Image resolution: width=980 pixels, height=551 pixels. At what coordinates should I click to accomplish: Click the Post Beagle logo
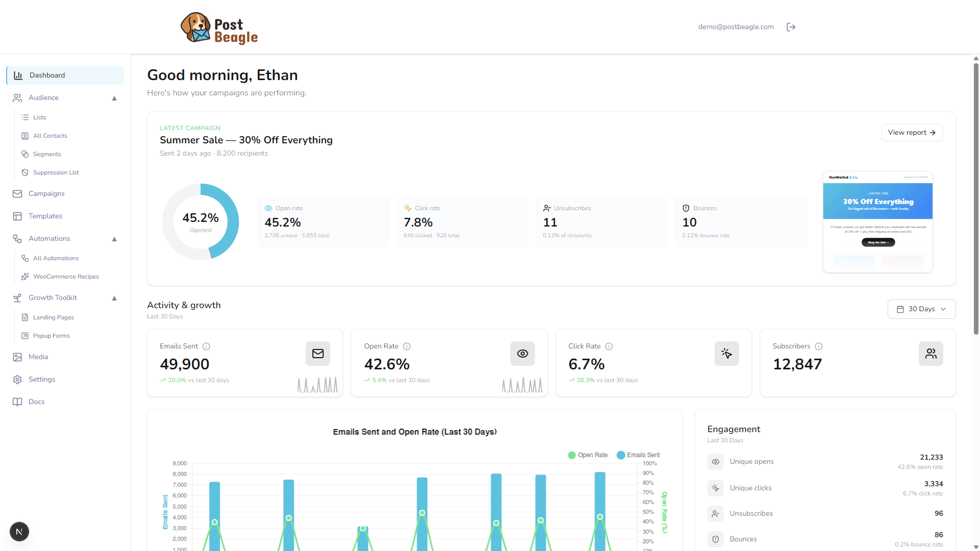[x=219, y=28]
